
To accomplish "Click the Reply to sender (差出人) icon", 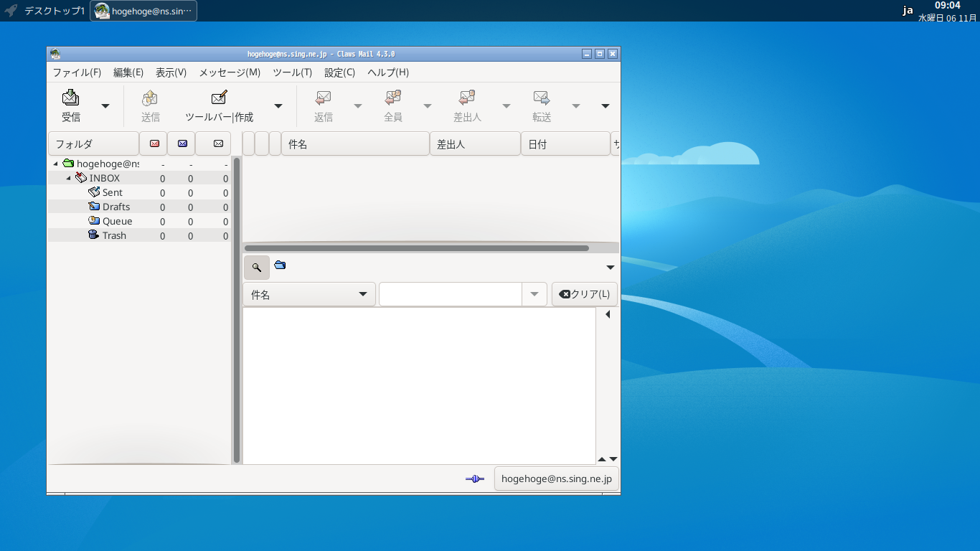I will click(467, 98).
